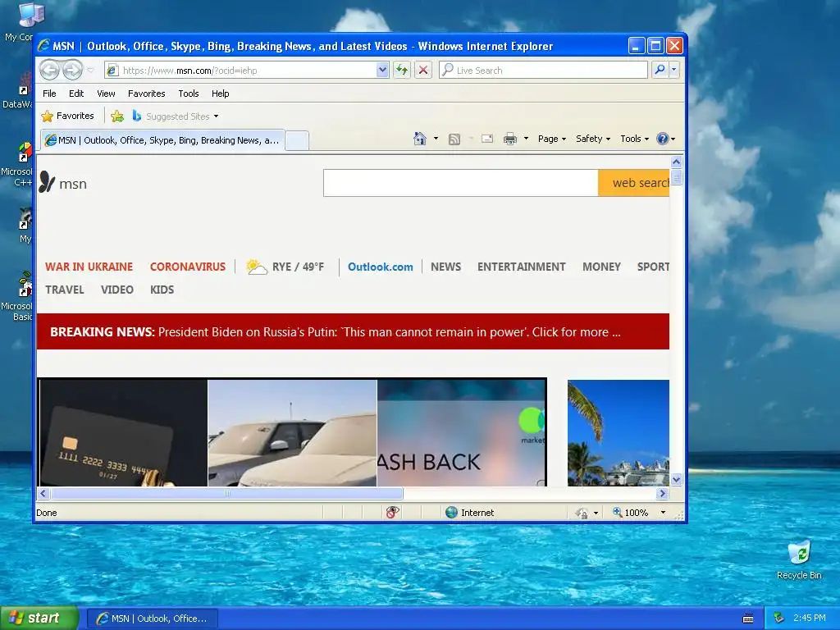Open the Help menu
Viewport: 840px width, 630px height.
click(x=220, y=94)
